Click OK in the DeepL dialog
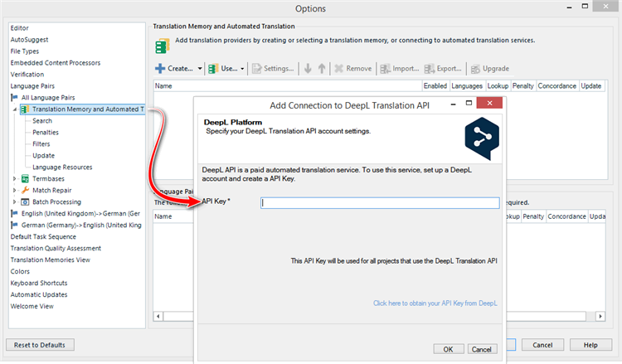Image resolution: width=622 pixels, height=364 pixels. click(448, 349)
